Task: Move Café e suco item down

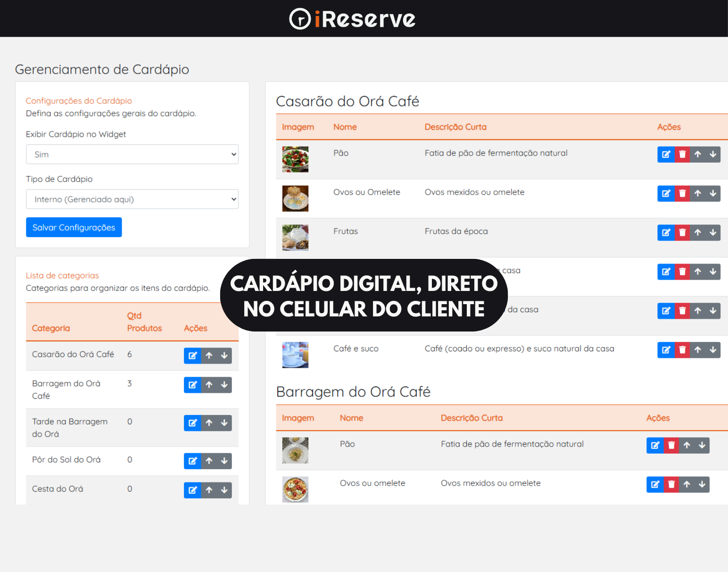Action: click(x=713, y=350)
